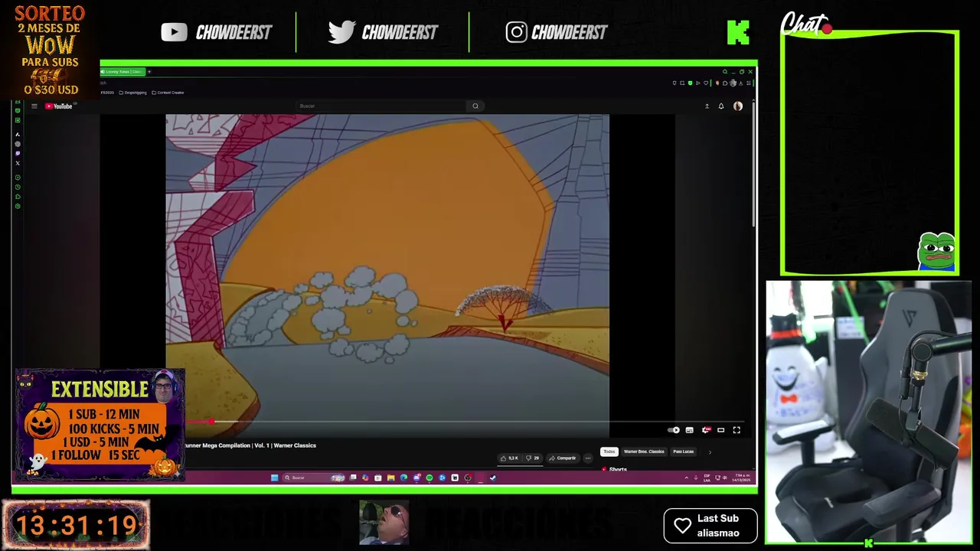Click the Sorteo WoW giveaway banner
The width and height of the screenshot is (980, 551).
(50, 50)
